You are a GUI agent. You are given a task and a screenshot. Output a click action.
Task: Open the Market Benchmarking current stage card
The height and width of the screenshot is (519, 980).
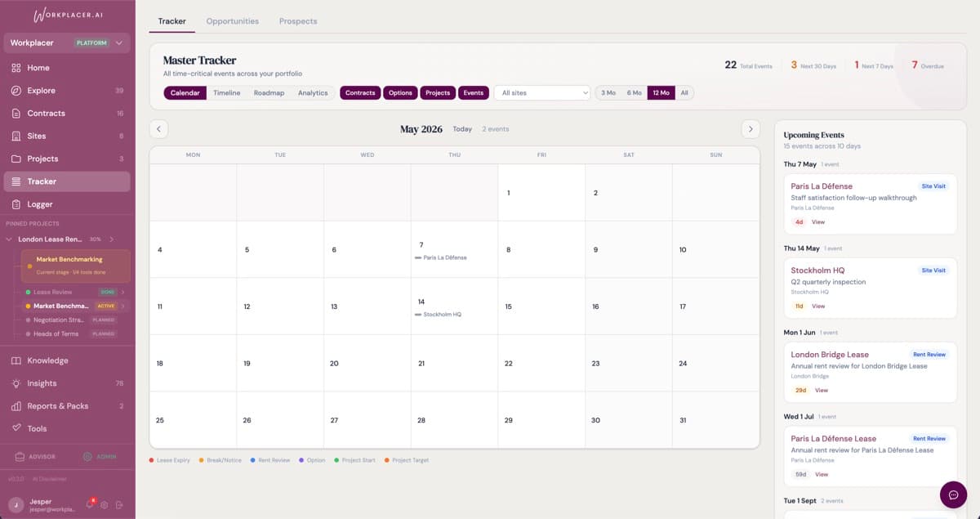tap(75, 265)
